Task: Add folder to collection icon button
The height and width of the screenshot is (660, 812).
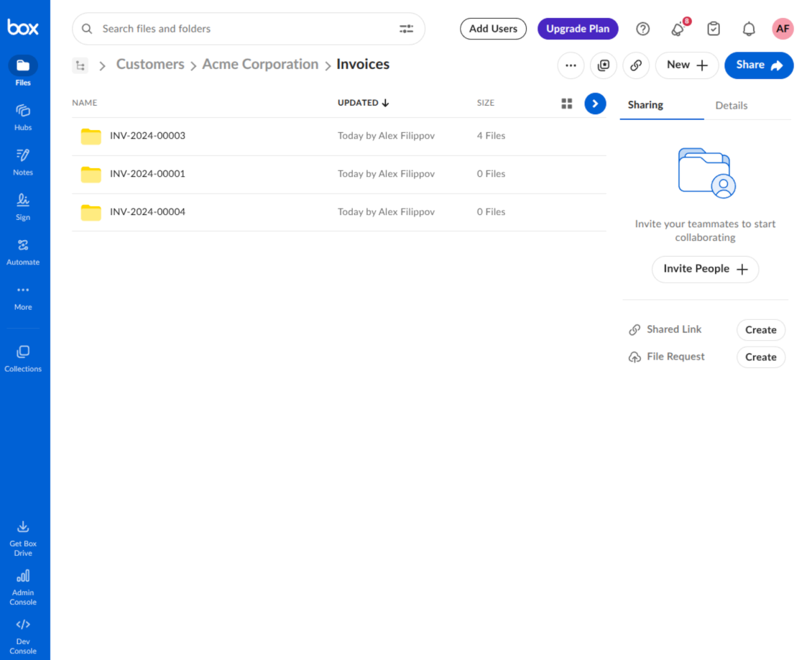Action: 604,65
